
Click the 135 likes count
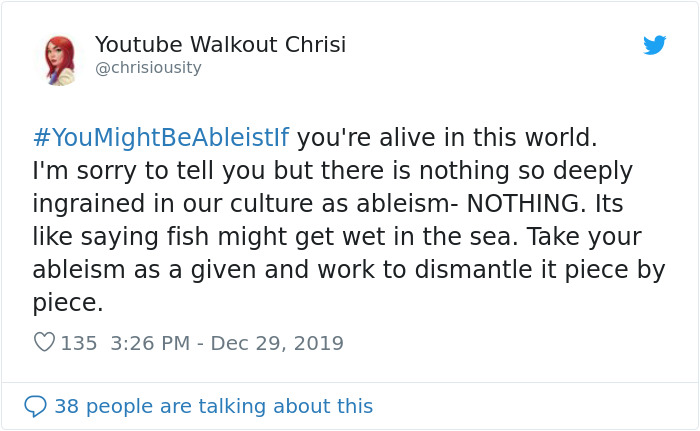click(79, 343)
